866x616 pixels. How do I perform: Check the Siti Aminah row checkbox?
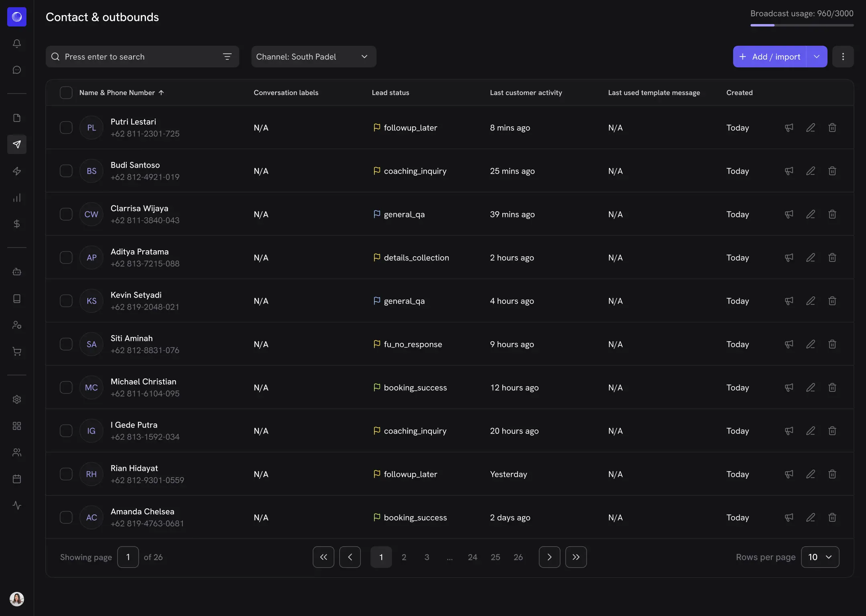point(66,344)
